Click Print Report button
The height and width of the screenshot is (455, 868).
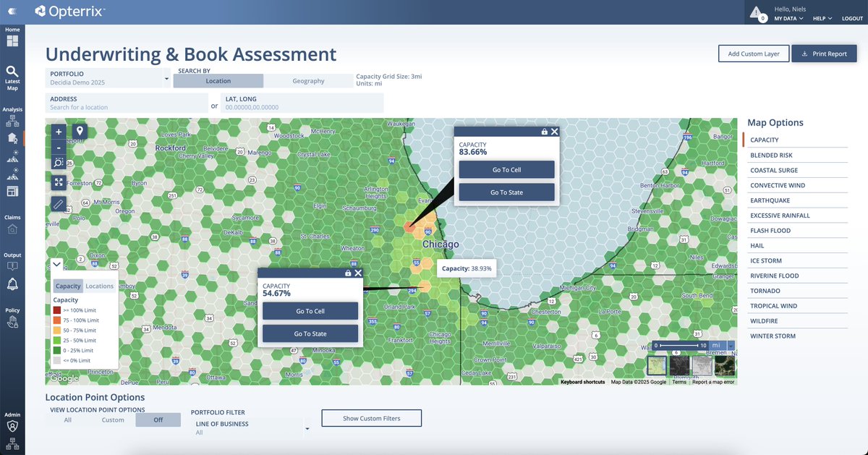825,54
